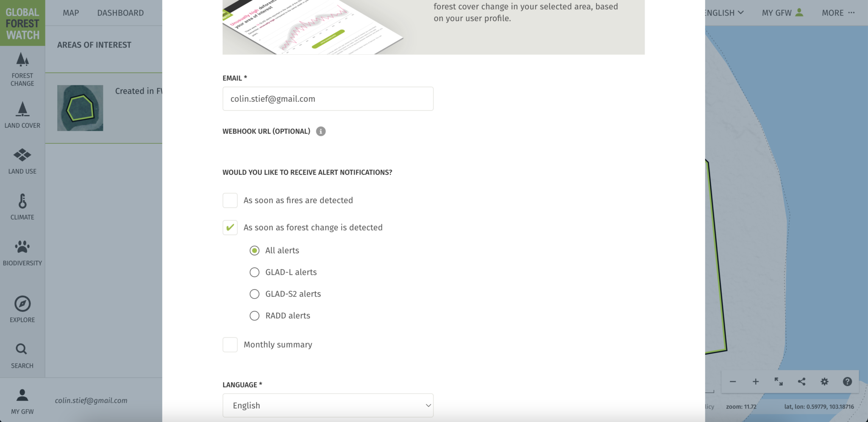
Task: Switch to the Dashboard tab
Action: pos(120,13)
